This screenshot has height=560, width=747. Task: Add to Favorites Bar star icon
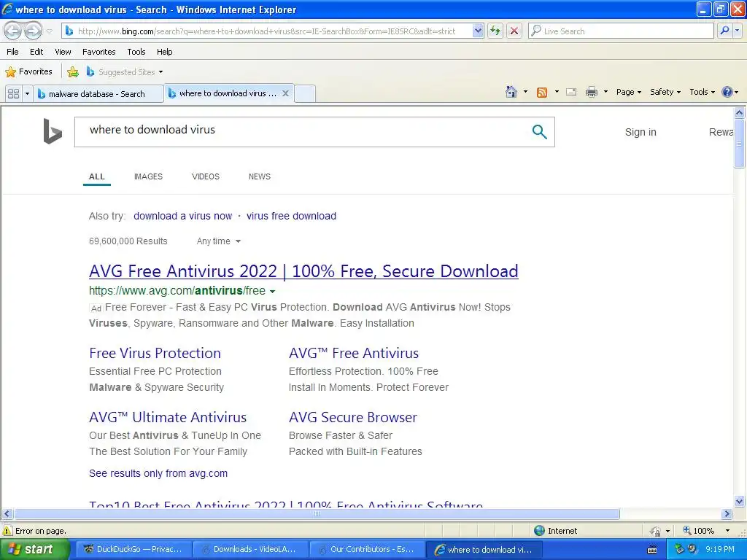tap(73, 72)
